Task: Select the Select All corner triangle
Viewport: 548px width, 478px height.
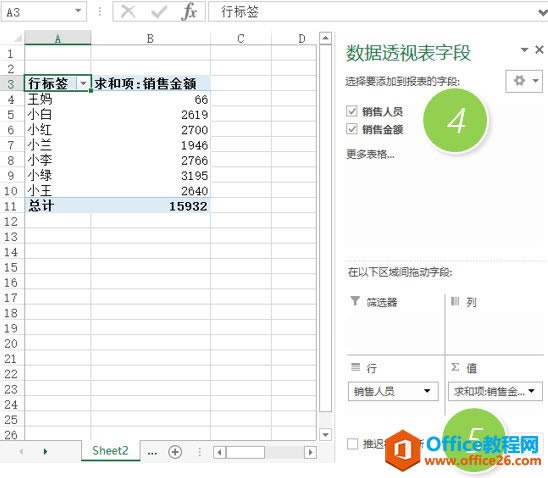Action: click(17, 38)
